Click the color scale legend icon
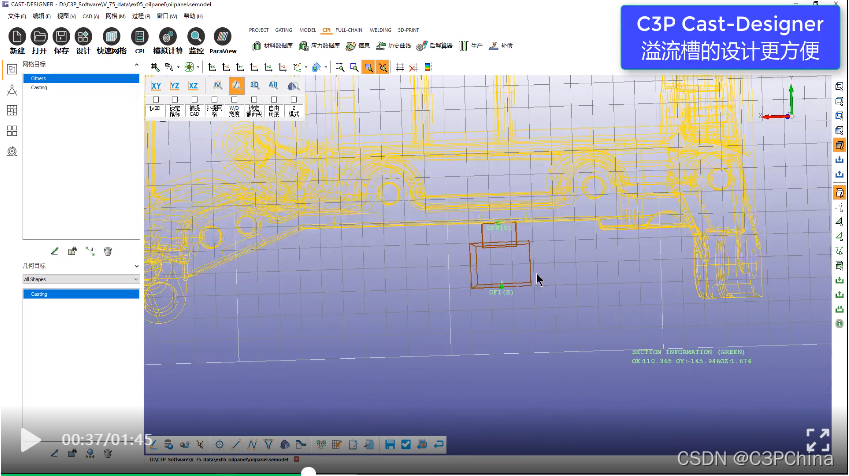 point(428,67)
